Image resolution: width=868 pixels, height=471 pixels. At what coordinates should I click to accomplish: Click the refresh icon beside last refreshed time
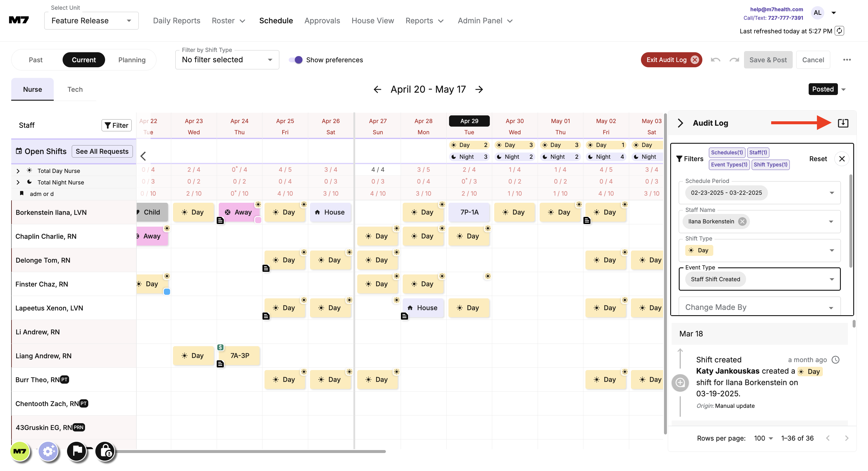(x=839, y=31)
